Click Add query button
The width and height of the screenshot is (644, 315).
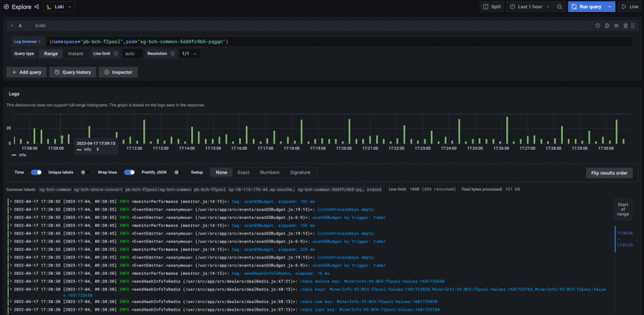click(x=26, y=72)
